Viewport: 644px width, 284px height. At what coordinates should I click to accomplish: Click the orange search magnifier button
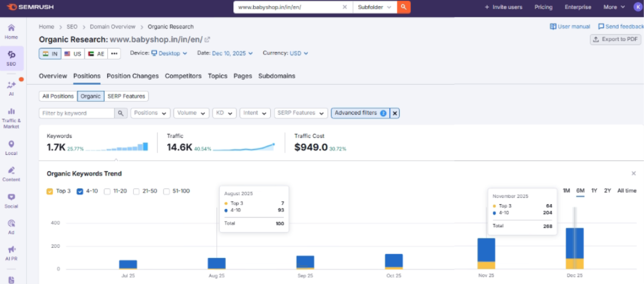click(x=404, y=7)
